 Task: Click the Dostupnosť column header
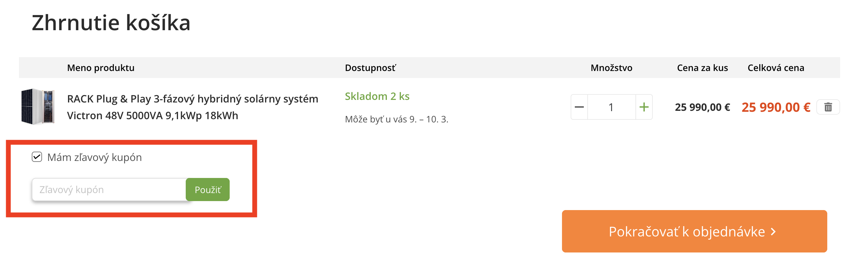370,68
